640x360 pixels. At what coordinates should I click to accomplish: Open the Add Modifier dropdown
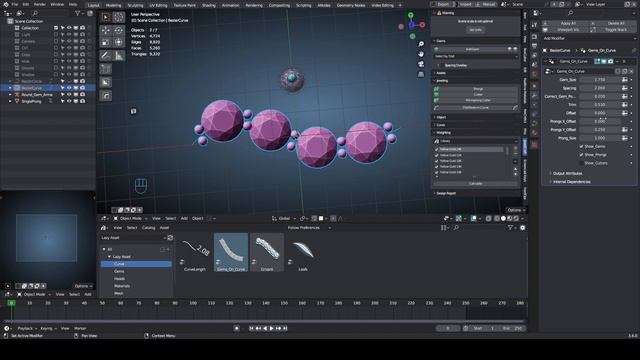pyautogui.click(x=589, y=38)
